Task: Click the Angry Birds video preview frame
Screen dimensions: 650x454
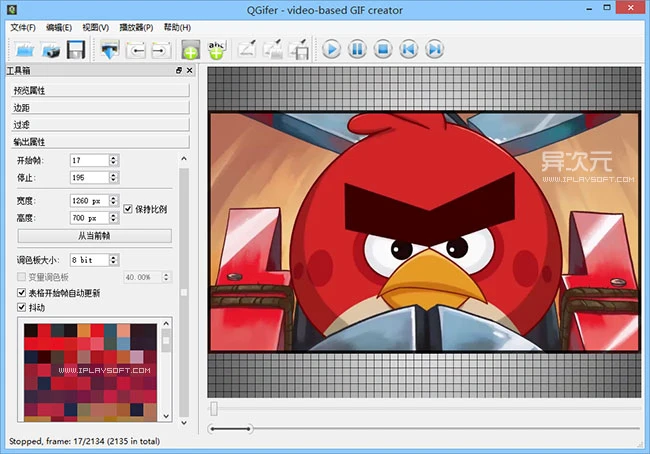Action: 424,232
